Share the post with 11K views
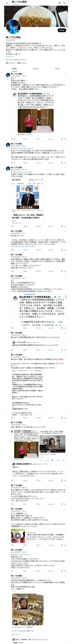The height and width of the screenshot is (644, 72). [x=65, y=226]
